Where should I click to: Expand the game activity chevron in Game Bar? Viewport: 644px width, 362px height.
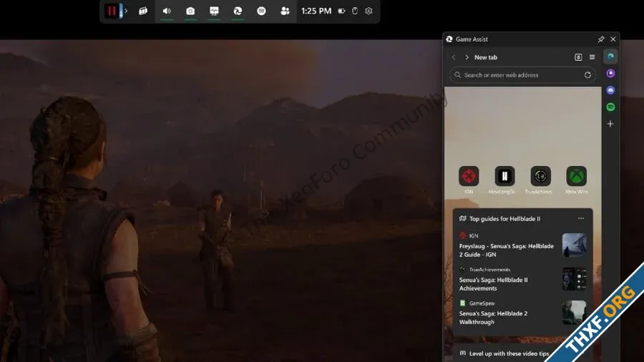(x=126, y=11)
